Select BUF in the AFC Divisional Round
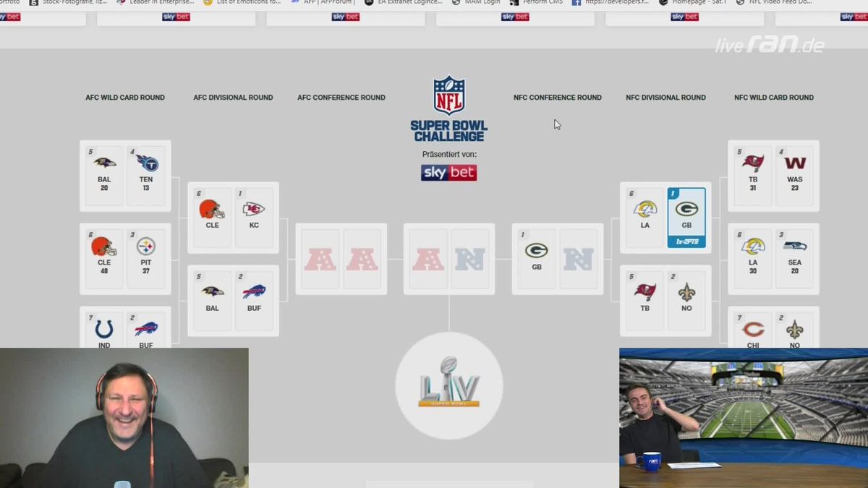Viewport: 868px width, 488px height. (x=254, y=301)
